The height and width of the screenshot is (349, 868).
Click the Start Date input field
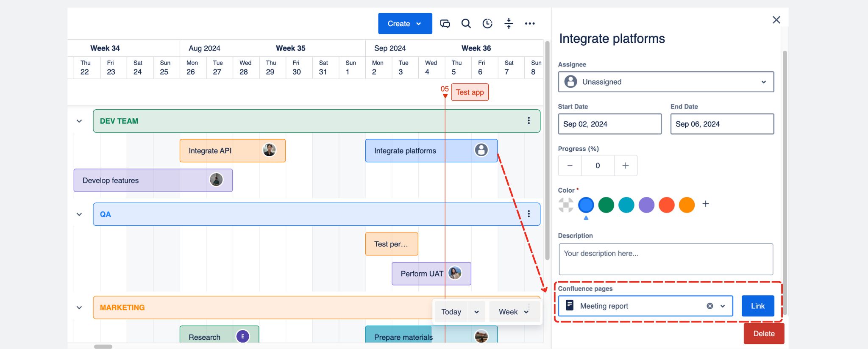[x=609, y=124]
